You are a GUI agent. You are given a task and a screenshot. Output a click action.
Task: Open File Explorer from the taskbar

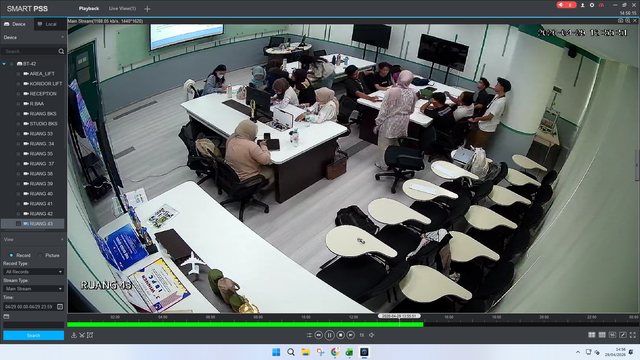(x=305, y=352)
